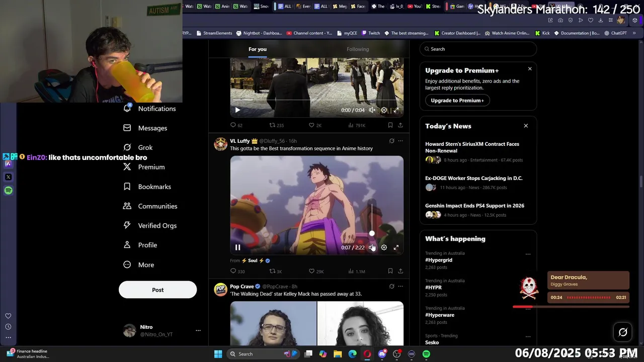Open Notifications in the X sidebar
Screen dimensions: 644x362
coord(149,109)
